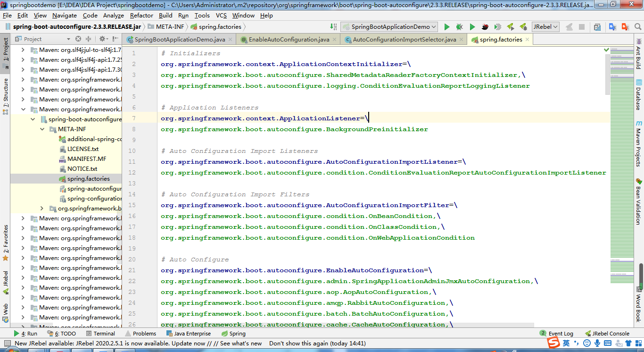Open the Database side panel

638,94
